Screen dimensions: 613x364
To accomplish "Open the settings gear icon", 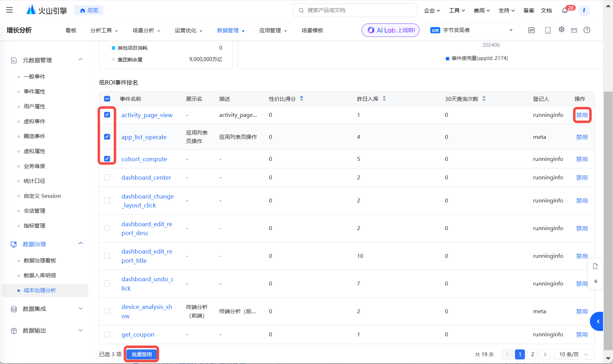I will pyautogui.click(x=562, y=29).
